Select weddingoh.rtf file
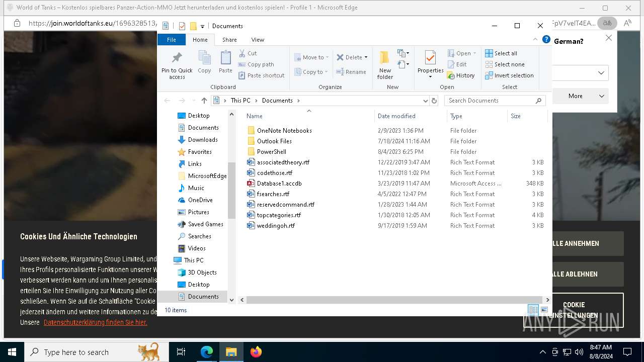644x362 pixels. point(276,226)
